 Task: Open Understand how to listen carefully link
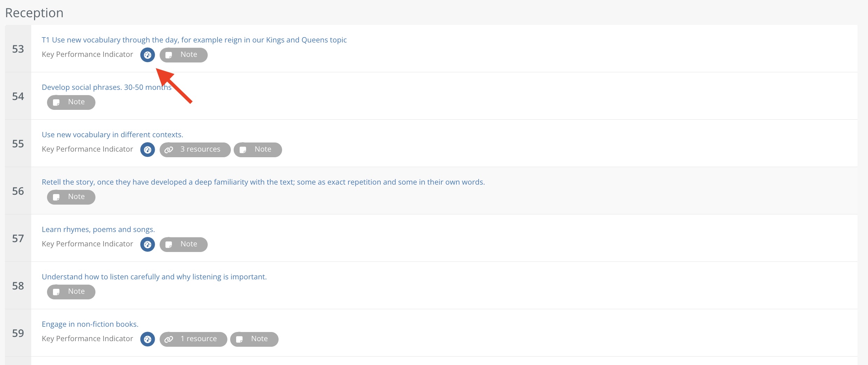(x=154, y=277)
